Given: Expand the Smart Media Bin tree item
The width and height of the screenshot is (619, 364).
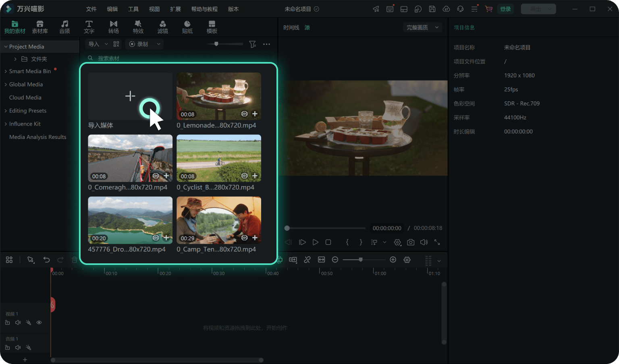Looking at the screenshot, I should coord(6,71).
